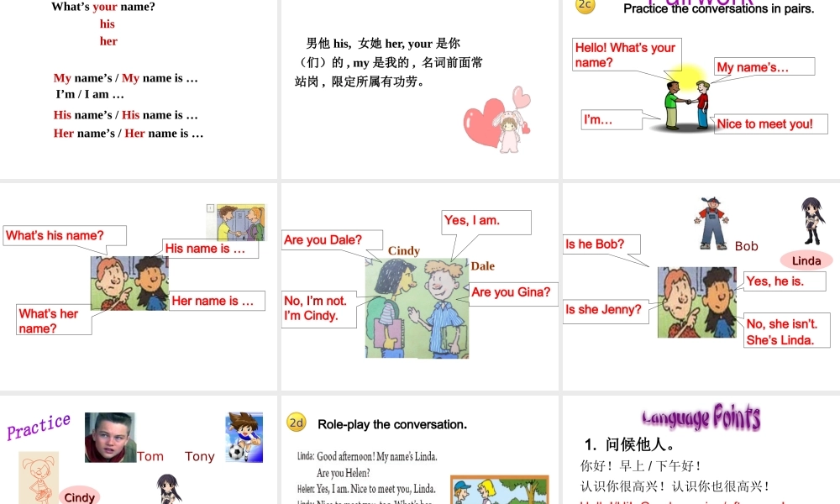Click the 'Nice to meet you!' bubble
Viewport: 840px width, 504px height.
[x=769, y=124]
